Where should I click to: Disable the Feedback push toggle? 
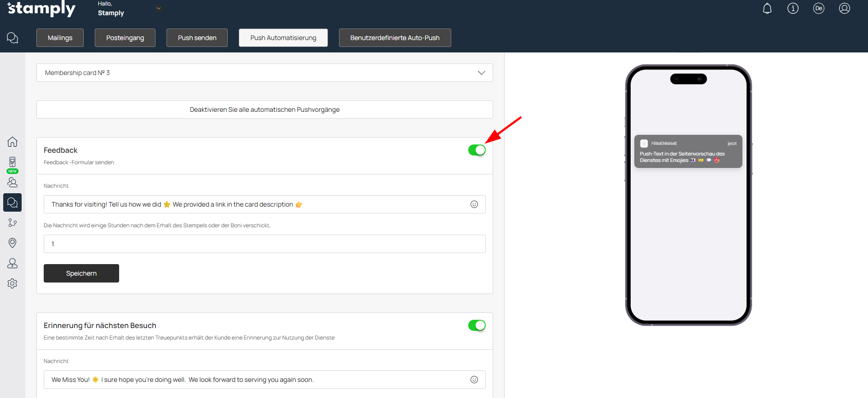pos(477,150)
